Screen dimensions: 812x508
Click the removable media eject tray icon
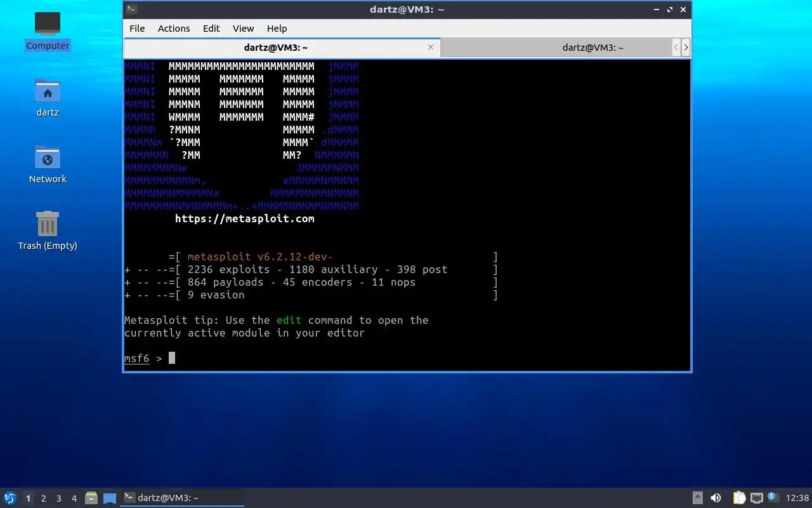point(697,498)
